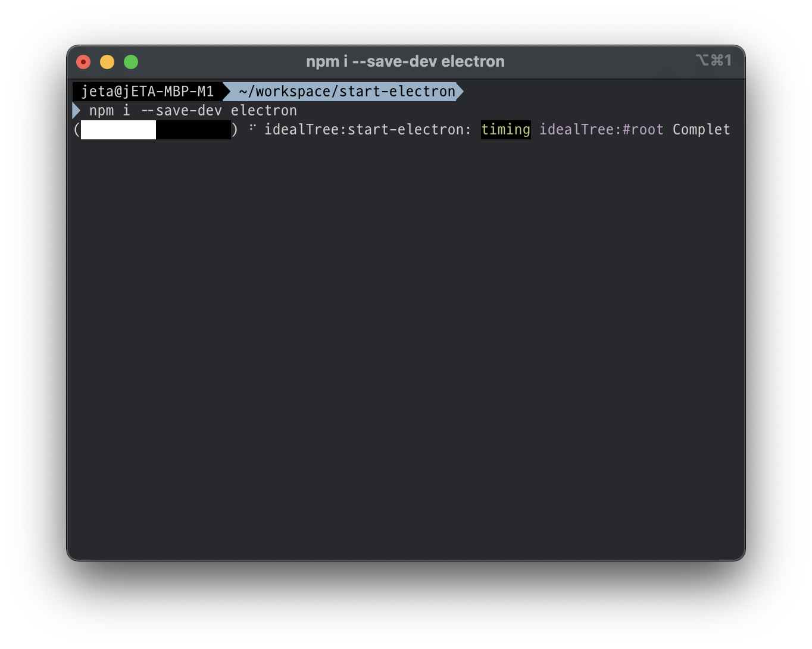Click the purple 'idealTree:#root' text
The width and height of the screenshot is (812, 649).
pyautogui.click(x=601, y=130)
